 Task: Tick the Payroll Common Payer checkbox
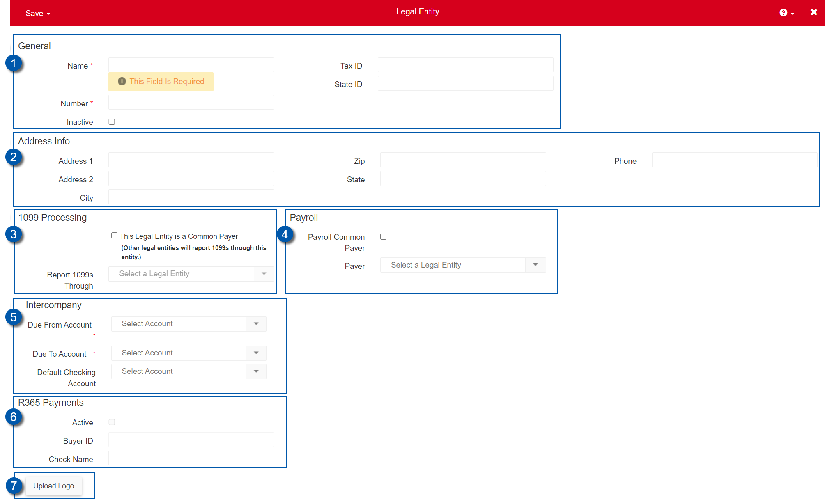pos(383,237)
